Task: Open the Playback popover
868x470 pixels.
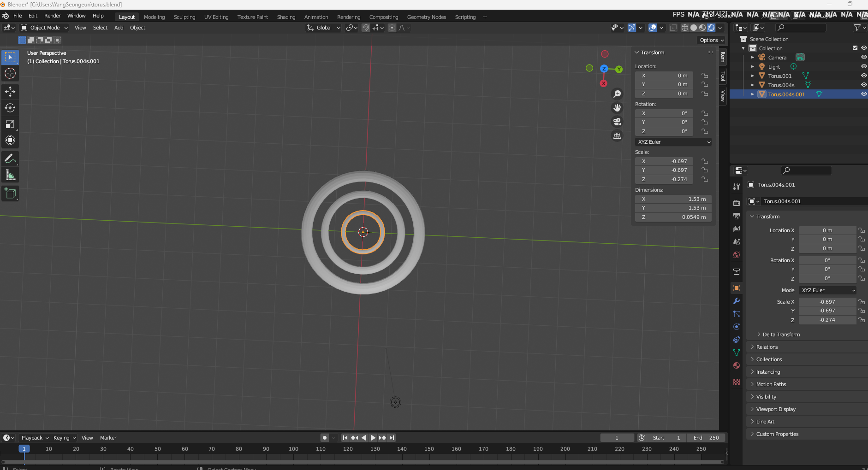Action: point(35,438)
